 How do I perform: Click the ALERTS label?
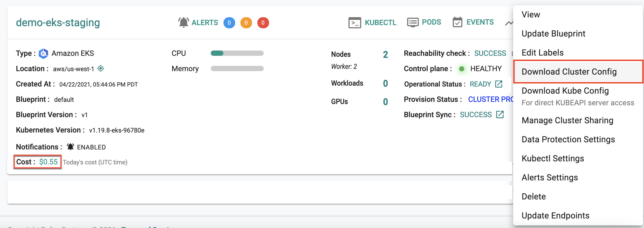click(x=205, y=23)
